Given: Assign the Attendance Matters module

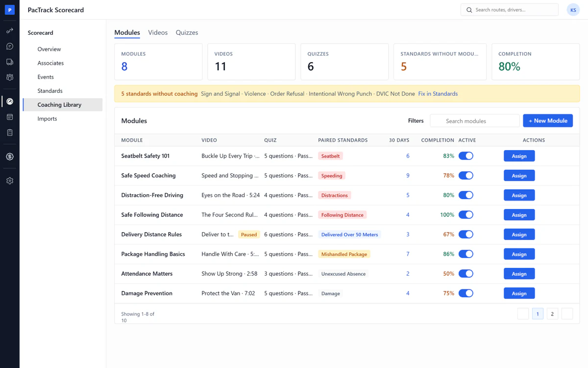Looking at the screenshot, I should (519, 274).
